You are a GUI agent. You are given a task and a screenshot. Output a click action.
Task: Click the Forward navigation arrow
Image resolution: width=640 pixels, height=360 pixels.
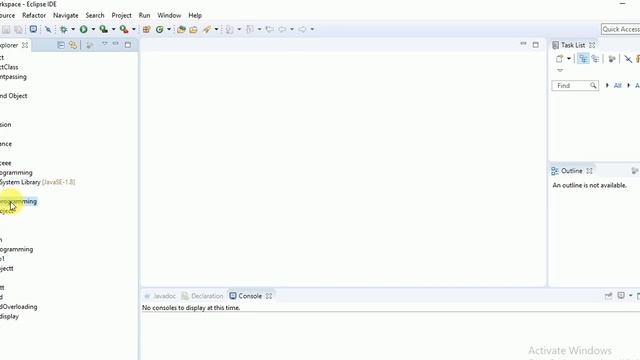point(302,29)
